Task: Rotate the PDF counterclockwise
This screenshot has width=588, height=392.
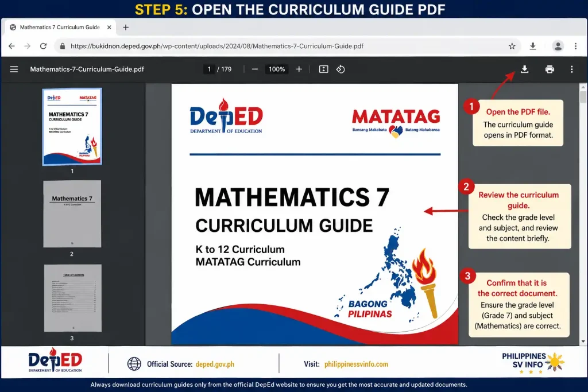Action: 341,69
